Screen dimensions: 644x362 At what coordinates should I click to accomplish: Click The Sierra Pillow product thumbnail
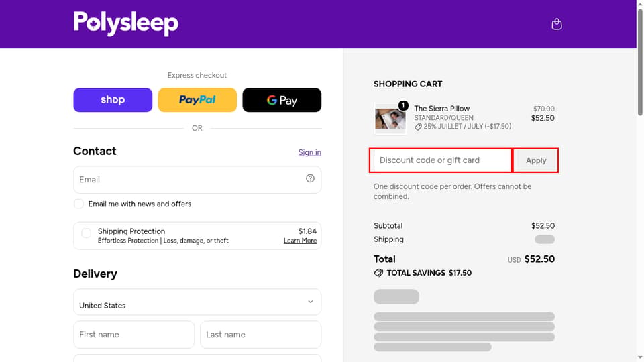tap(390, 119)
